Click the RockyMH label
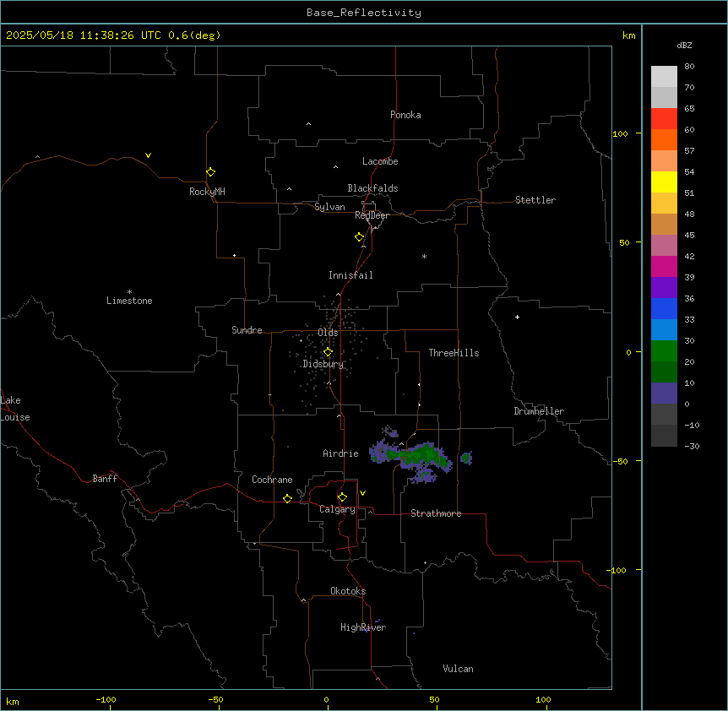728x711 pixels. coord(207,192)
